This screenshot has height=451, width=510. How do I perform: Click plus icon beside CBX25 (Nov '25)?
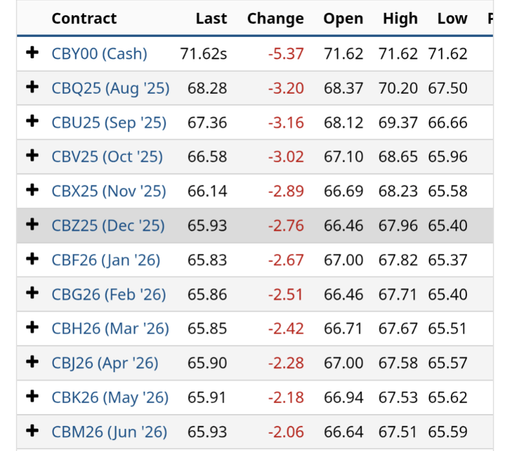click(32, 190)
